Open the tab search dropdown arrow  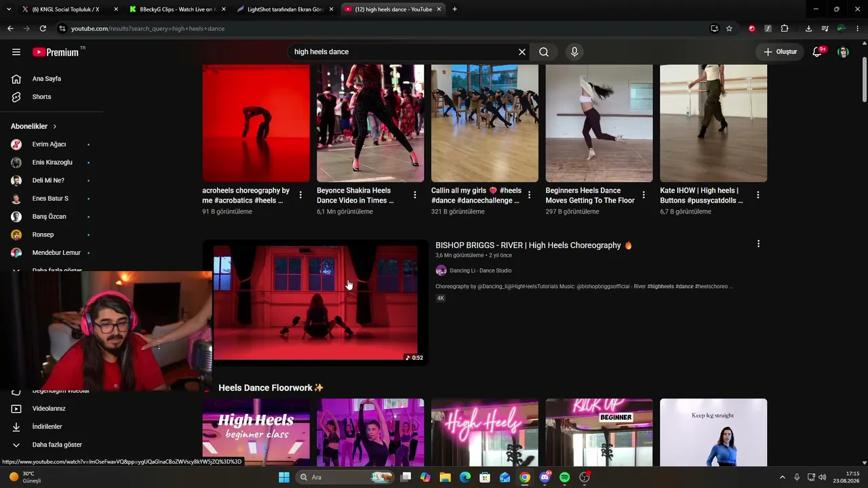(9, 9)
